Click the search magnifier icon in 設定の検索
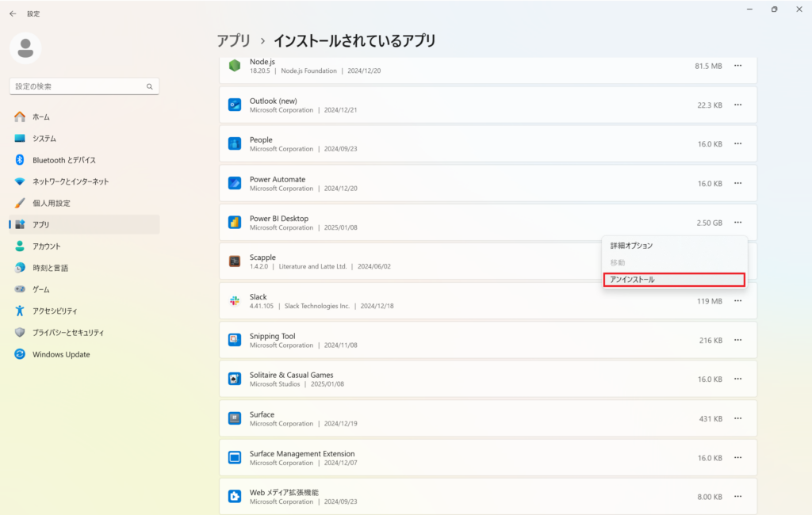 click(x=149, y=86)
